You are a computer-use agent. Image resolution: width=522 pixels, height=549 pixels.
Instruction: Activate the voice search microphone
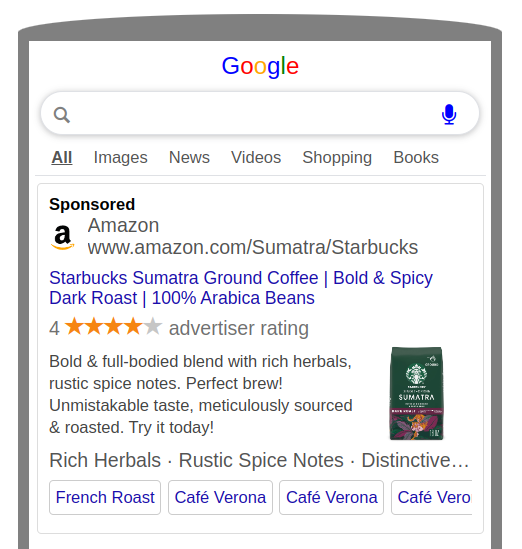point(449,114)
